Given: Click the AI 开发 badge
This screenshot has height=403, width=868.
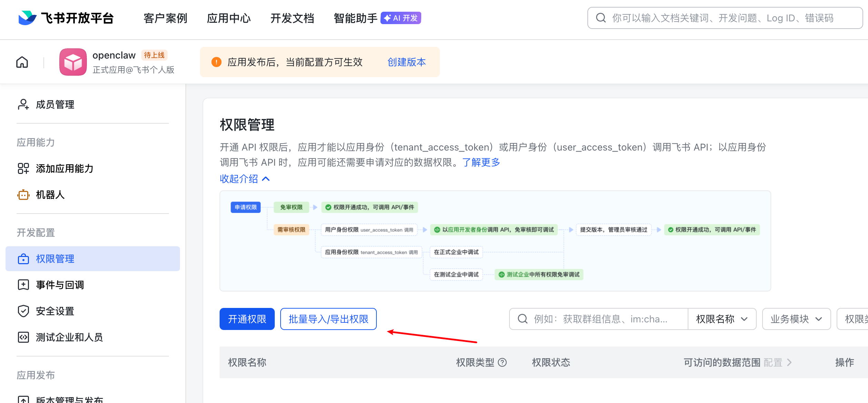Looking at the screenshot, I should click(x=401, y=18).
